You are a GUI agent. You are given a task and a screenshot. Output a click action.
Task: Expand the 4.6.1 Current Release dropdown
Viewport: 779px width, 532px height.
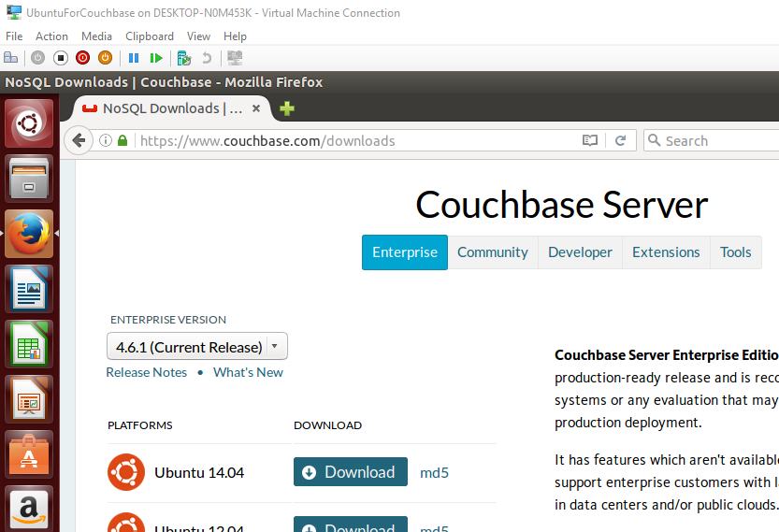[197, 346]
